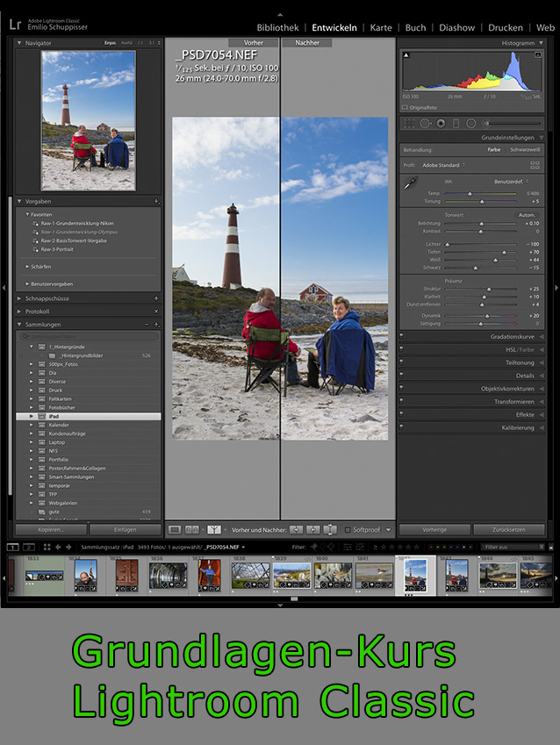Clear history with X icon

click(156, 312)
